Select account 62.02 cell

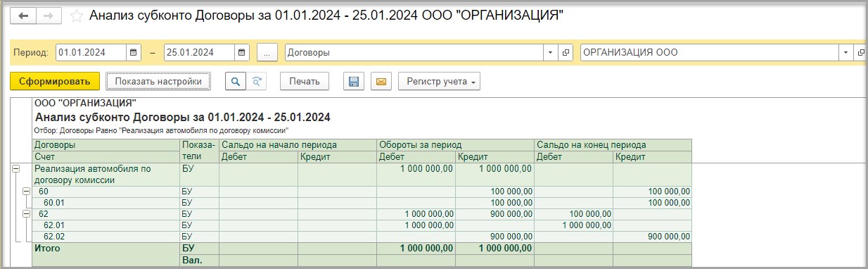click(106, 236)
